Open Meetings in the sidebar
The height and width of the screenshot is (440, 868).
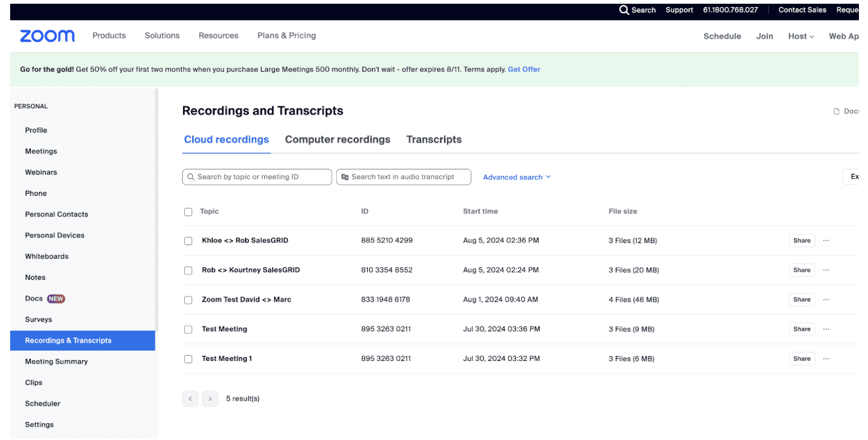pyautogui.click(x=41, y=152)
